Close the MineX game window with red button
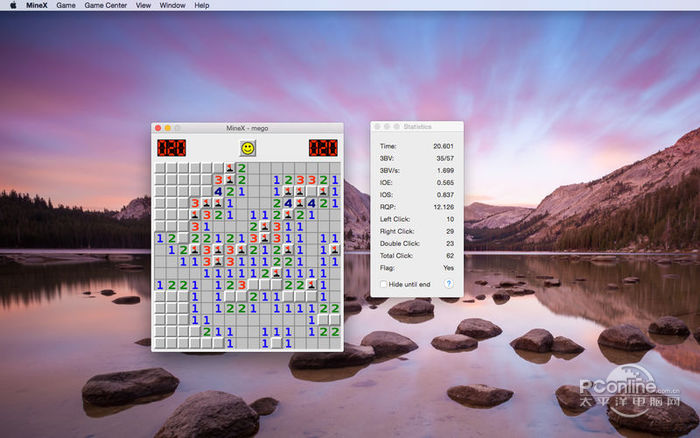 tap(157, 127)
